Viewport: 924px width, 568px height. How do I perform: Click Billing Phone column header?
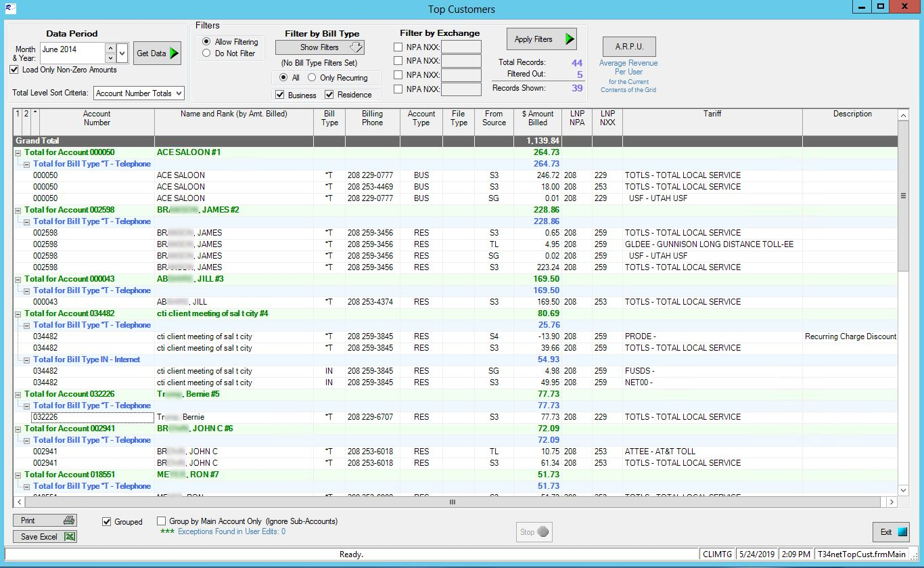click(x=372, y=122)
